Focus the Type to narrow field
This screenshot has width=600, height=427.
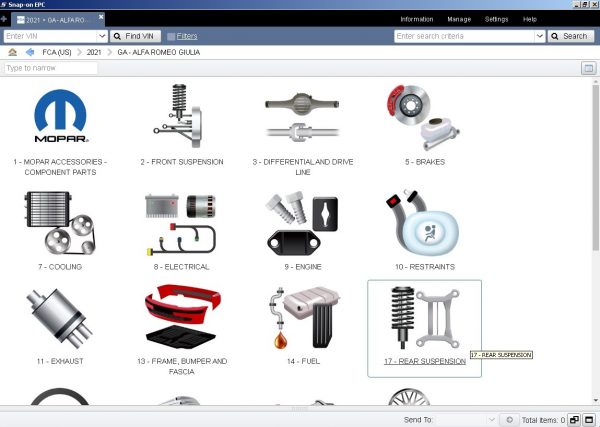(51, 68)
